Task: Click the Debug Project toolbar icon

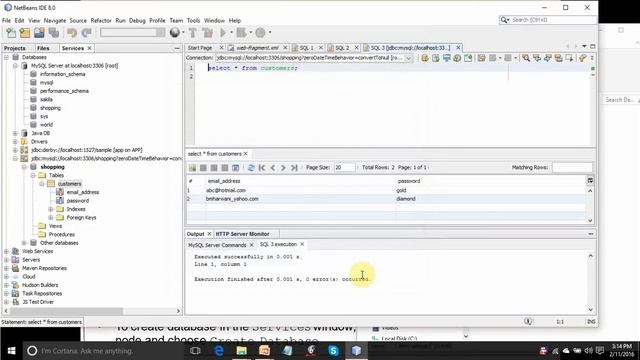Action: pos(241,33)
